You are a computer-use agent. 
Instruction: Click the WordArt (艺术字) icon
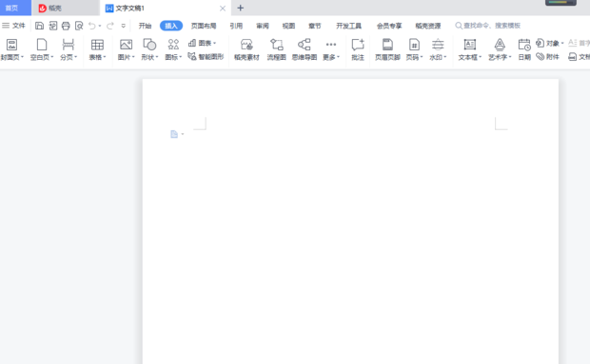500,45
